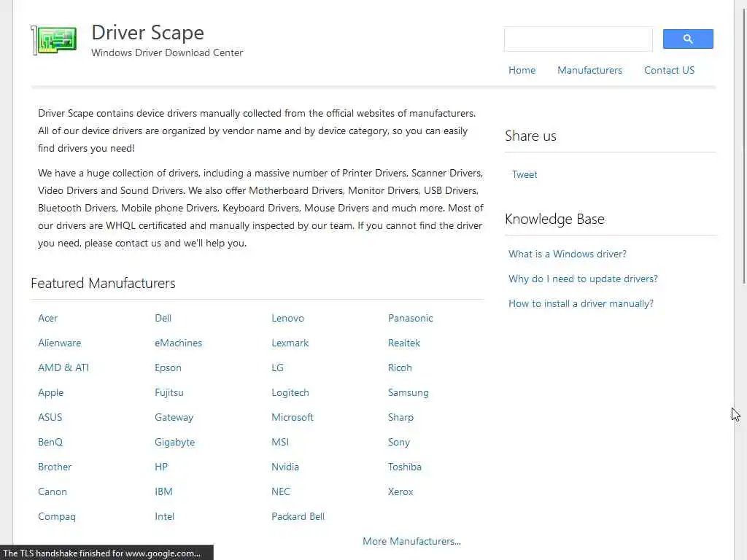
Task: Open the Home navigation link
Action: tap(522, 71)
